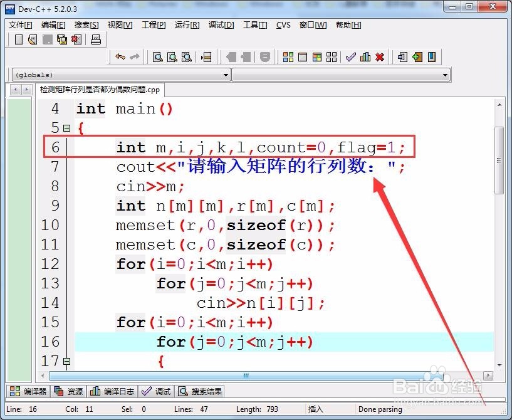Click horizontal scrollbar left arrow
Image resolution: width=512 pixels, height=420 pixels.
tap(43, 375)
